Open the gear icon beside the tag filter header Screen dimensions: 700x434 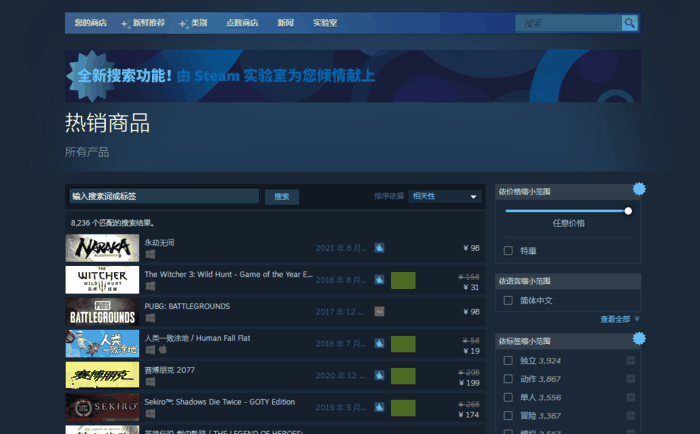tap(639, 338)
